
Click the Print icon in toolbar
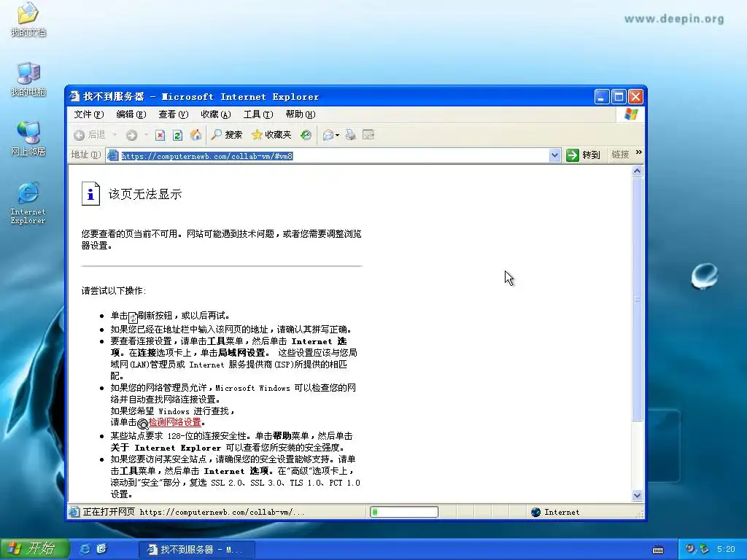tap(351, 135)
